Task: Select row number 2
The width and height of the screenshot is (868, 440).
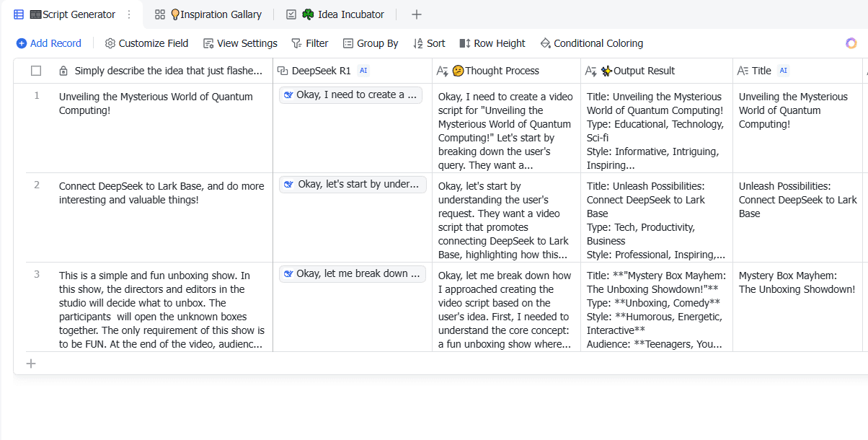Action: click(x=37, y=185)
